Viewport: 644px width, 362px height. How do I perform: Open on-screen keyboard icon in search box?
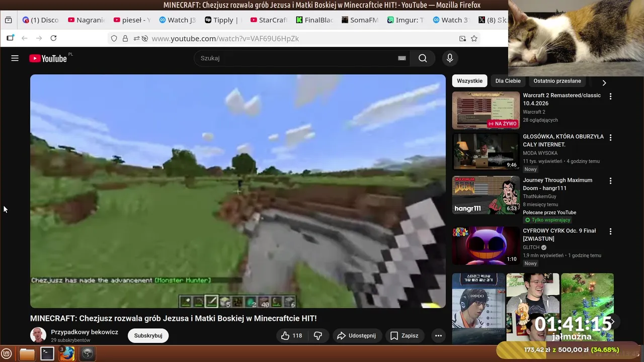tap(401, 58)
